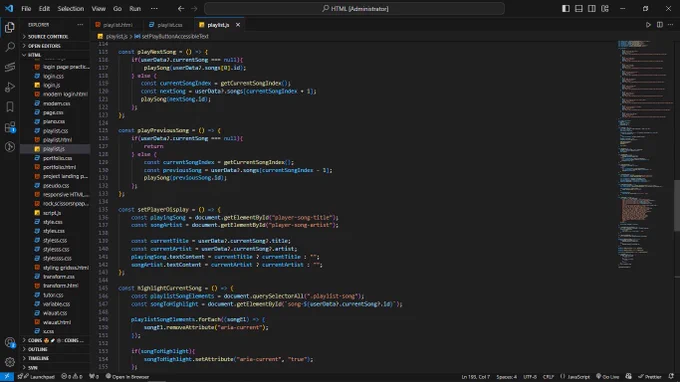This screenshot has height=382, width=680.
Task: Switch to the playlist.css tab
Action: (x=166, y=25)
